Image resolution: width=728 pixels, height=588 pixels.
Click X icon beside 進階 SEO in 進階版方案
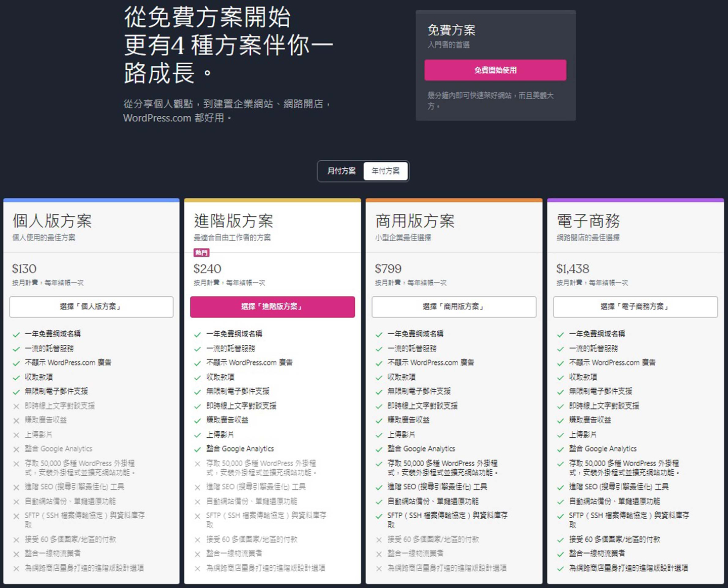tap(198, 487)
